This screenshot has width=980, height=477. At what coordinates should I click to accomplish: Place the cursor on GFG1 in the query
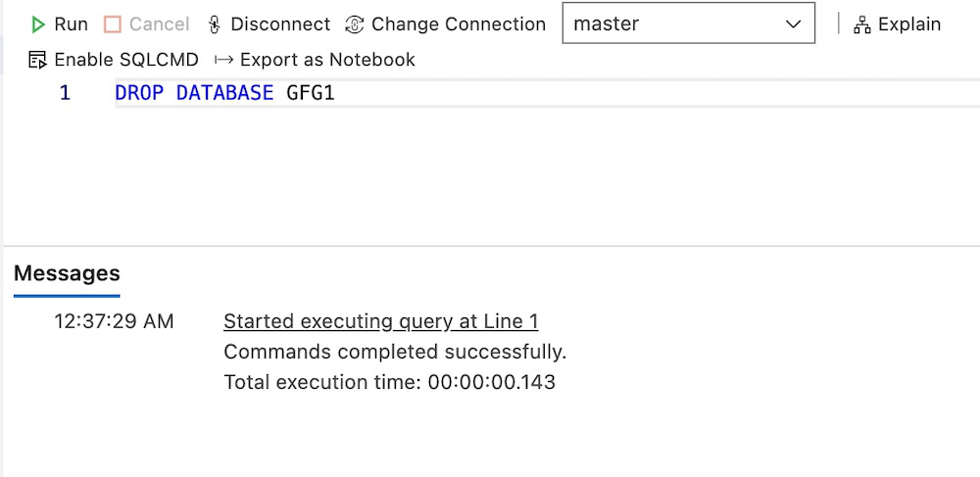pyautogui.click(x=311, y=94)
